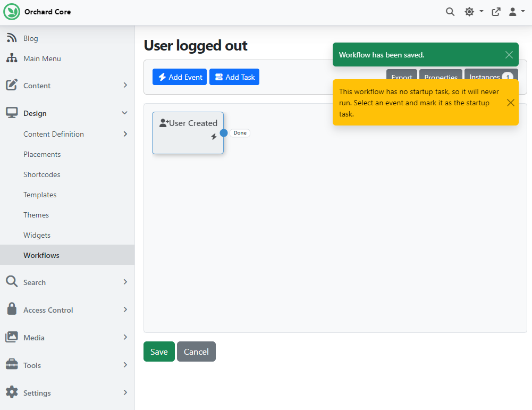Viewport: 532px width, 410px height.
Task: Click the Main Menu sitemap icon
Action: (12, 58)
